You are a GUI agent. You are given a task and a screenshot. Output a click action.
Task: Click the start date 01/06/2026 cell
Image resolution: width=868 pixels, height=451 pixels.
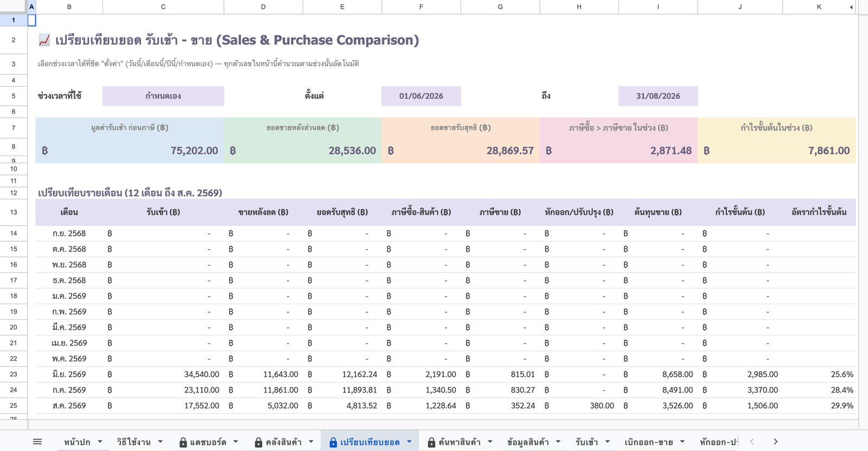tap(421, 96)
